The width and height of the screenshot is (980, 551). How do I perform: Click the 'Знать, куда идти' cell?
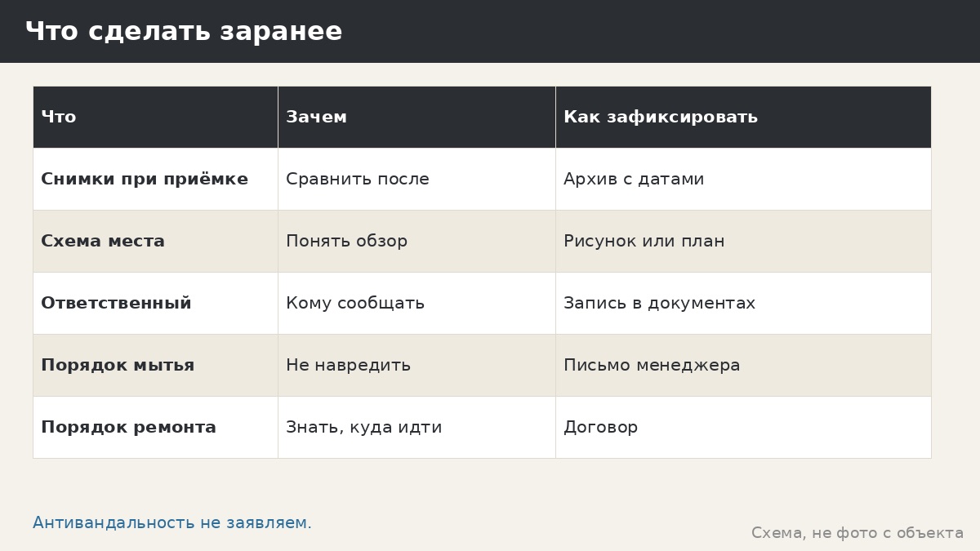click(416, 427)
